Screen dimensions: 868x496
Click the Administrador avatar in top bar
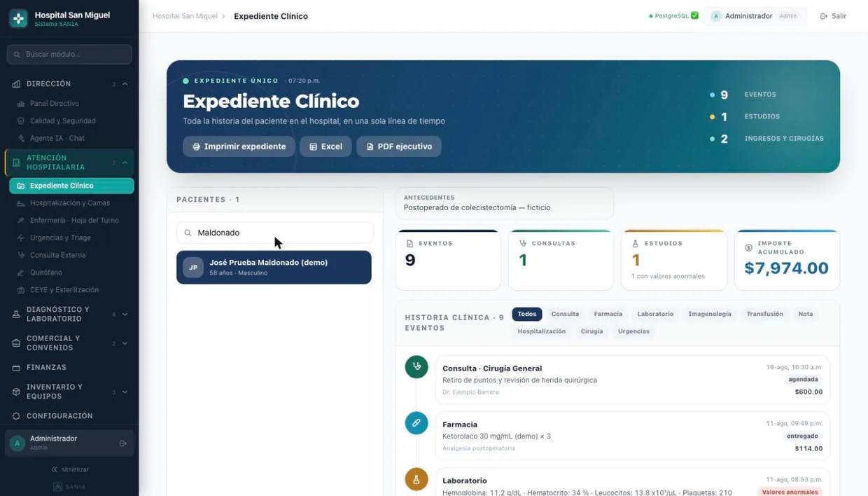(x=715, y=16)
